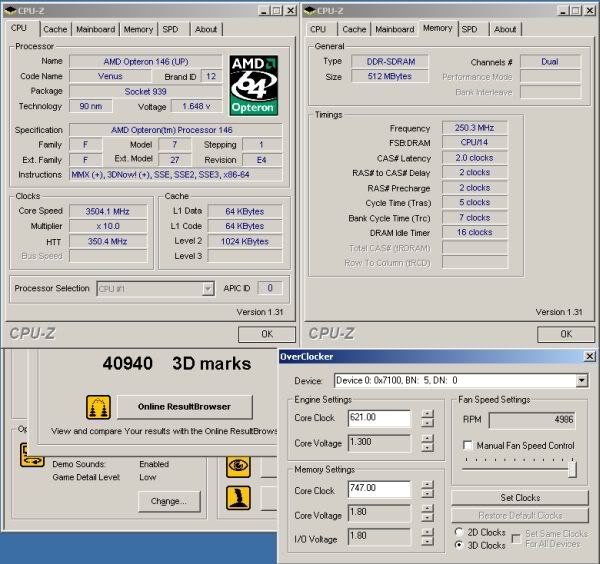Open the Cache tab in left CPU-Z window
600x564 pixels.
tap(55, 29)
